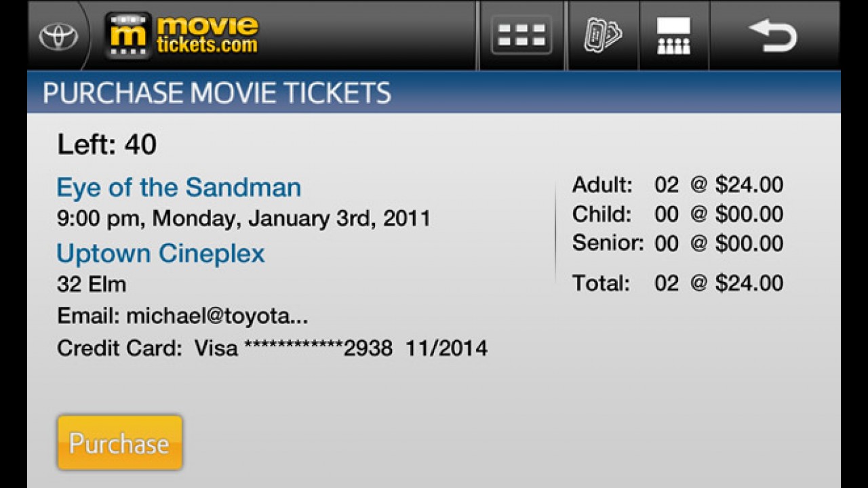Viewport: 868px width, 488px height.
Task: Select the Adult ticket quantity row
Action: 677,184
